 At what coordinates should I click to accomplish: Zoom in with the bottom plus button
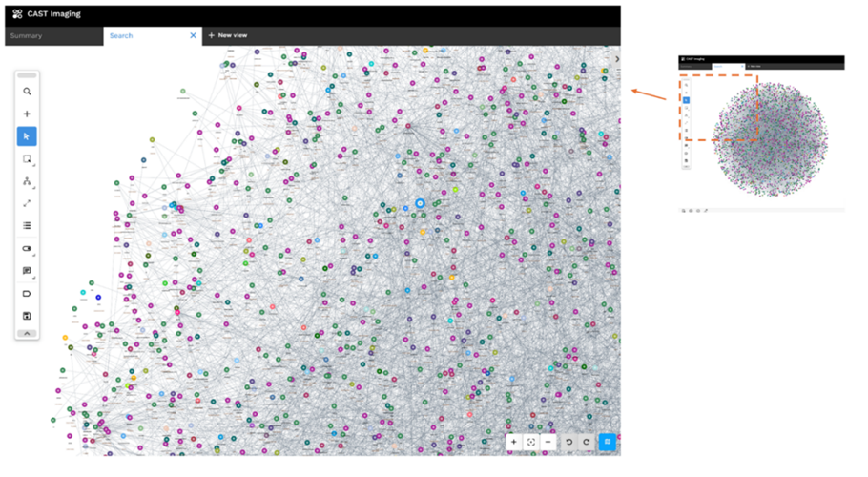[x=514, y=442]
